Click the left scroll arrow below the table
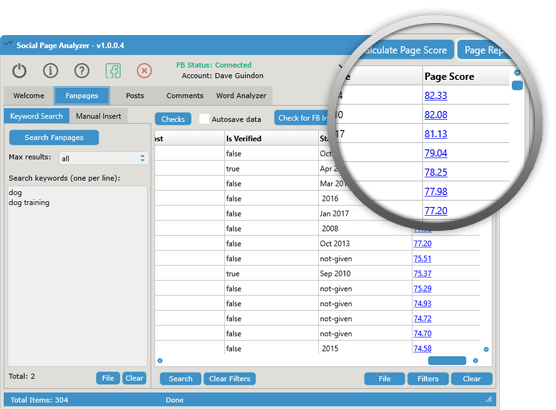Image resolution: width=556 pixels, height=410 pixels. (x=160, y=361)
